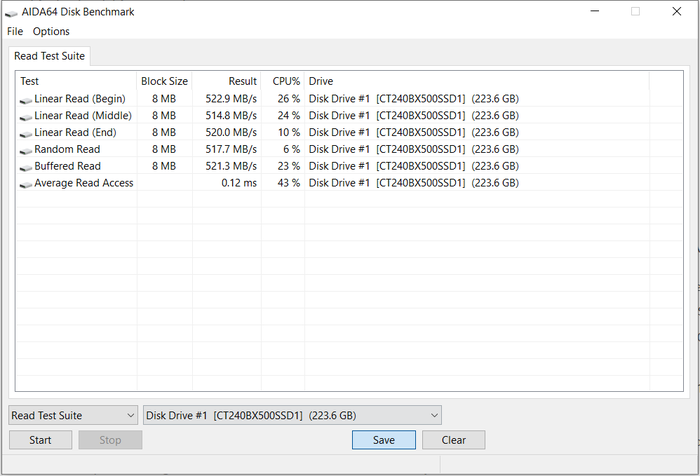Select the Average Read Access row label
Screen dimensions: 700x476
[x=84, y=183]
